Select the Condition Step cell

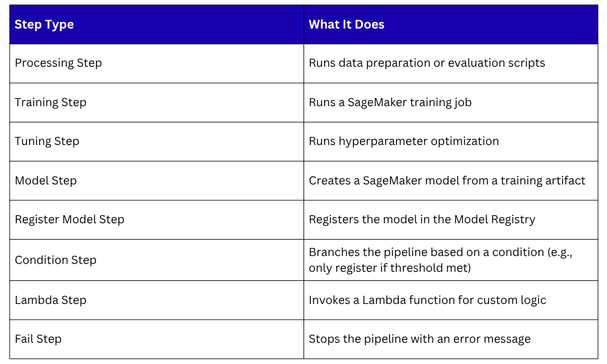click(55, 260)
